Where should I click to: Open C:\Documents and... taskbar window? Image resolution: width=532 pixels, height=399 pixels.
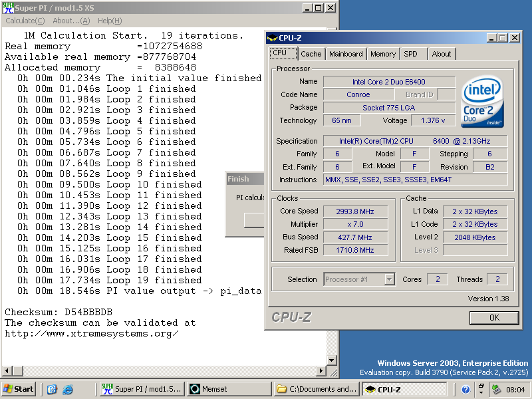[317, 389]
